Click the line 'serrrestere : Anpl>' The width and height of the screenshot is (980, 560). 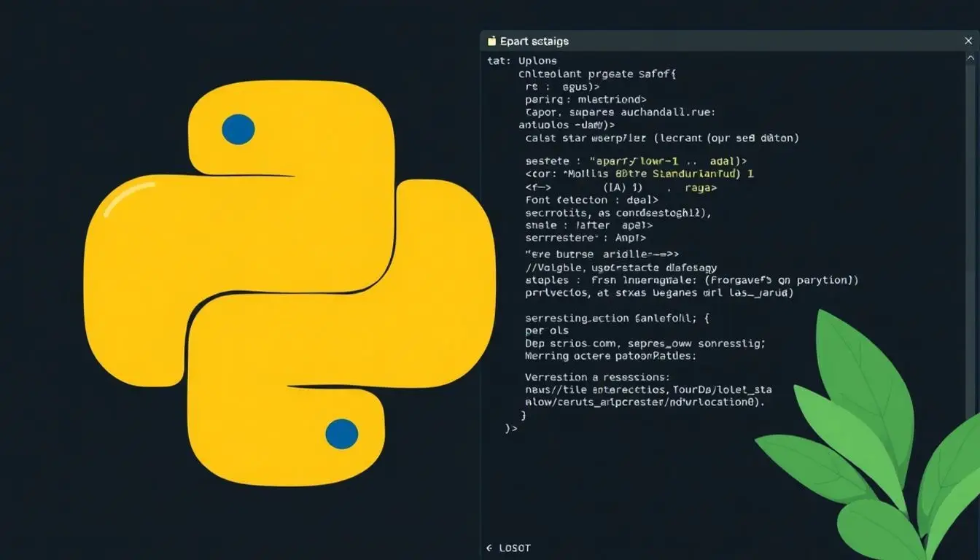[x=586, y=238]
